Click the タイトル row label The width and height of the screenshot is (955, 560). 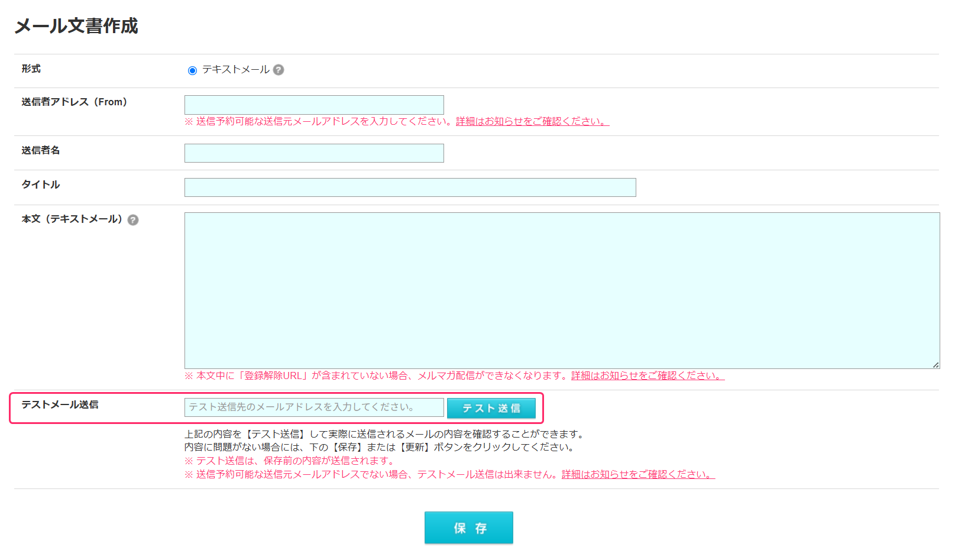click(x=41, y=184)
